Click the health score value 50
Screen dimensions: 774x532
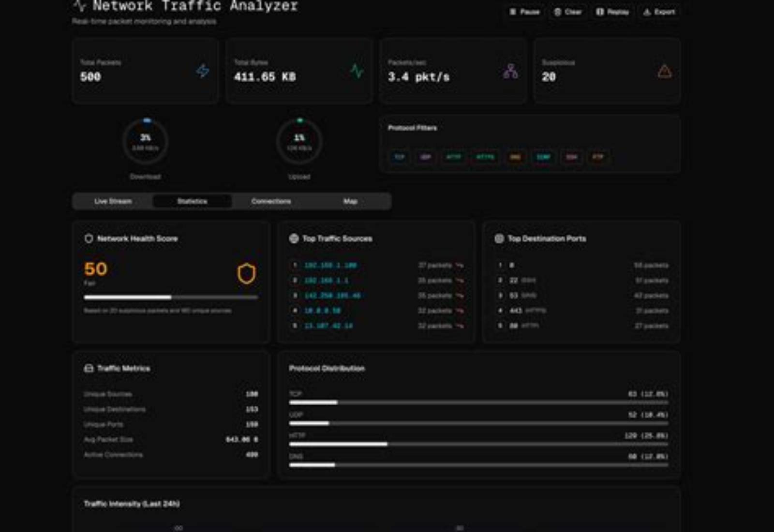coord(96,269)
